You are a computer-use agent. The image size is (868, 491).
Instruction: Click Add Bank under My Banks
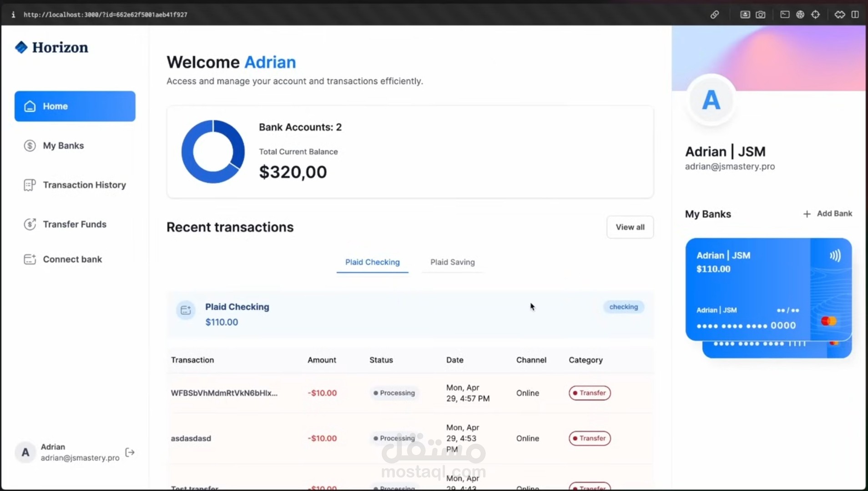[828, 213]
